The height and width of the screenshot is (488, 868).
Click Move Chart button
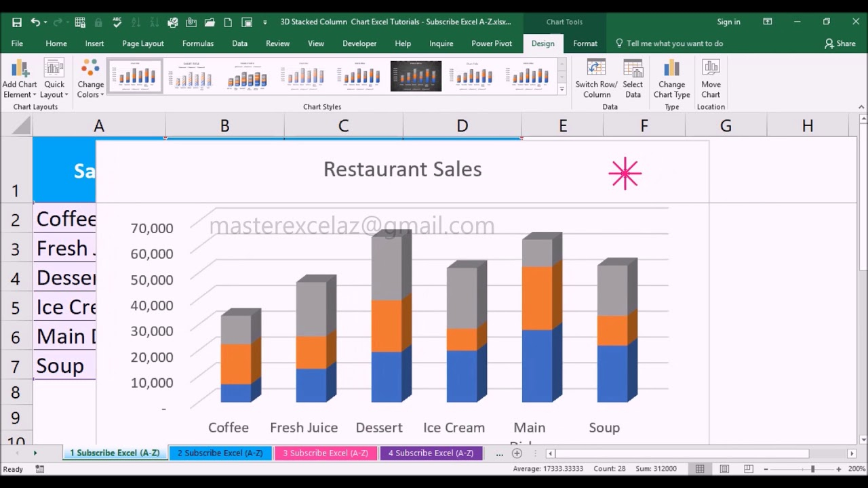pos(711,79)
